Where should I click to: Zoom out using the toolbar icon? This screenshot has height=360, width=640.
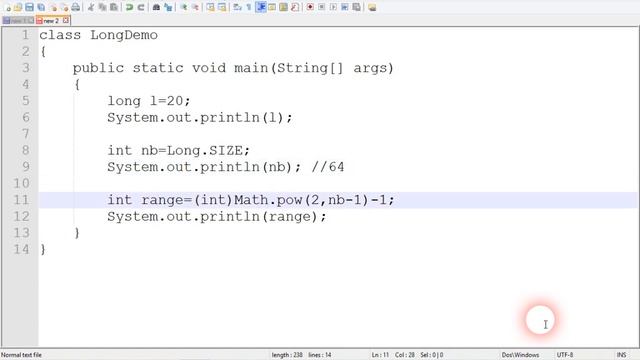195,7
